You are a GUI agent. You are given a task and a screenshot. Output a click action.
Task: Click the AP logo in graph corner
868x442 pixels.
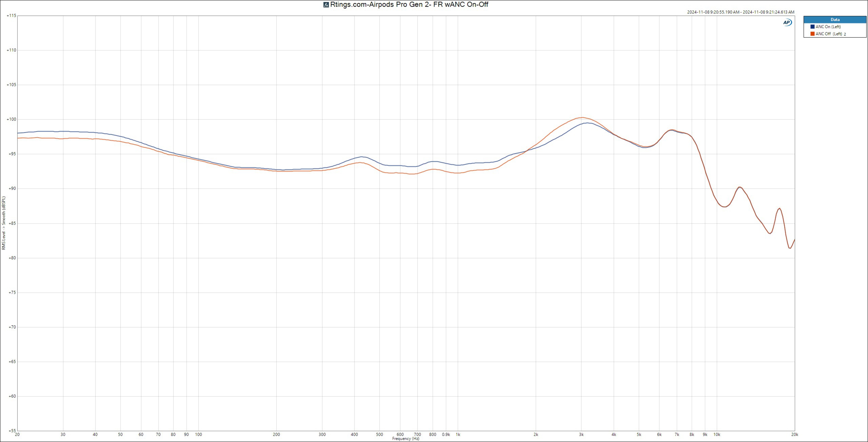[787, 23]
